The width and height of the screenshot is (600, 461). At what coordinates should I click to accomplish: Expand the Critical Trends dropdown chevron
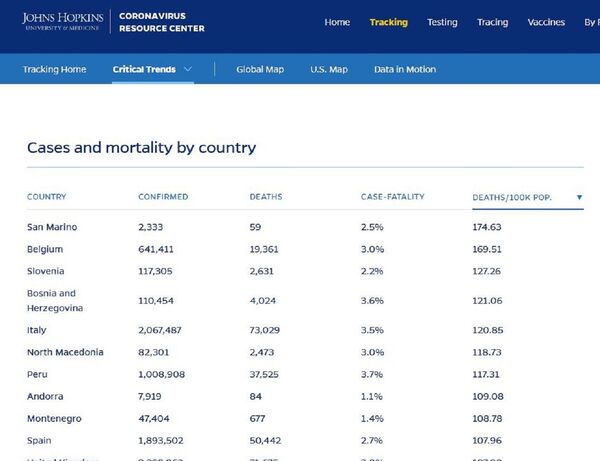pyautogui.click(x=189, y=70)
